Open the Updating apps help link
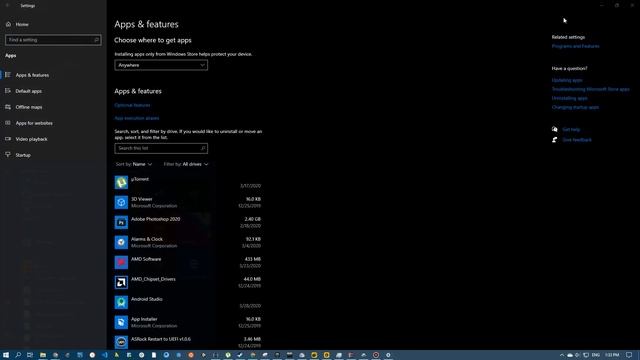The height and width of the screenshot is (360, 640). 567,80
